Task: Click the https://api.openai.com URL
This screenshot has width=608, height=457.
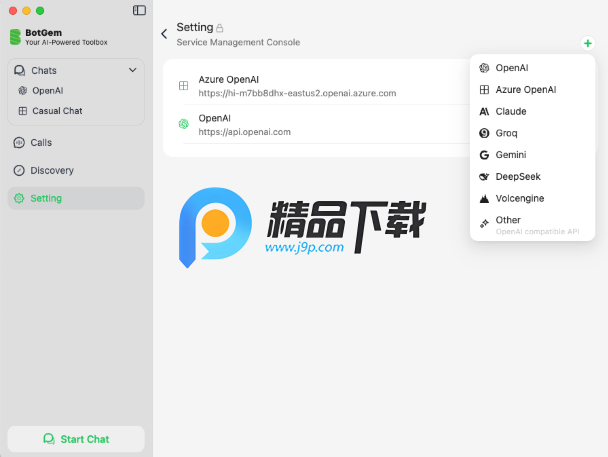Action: click(244, 132)
